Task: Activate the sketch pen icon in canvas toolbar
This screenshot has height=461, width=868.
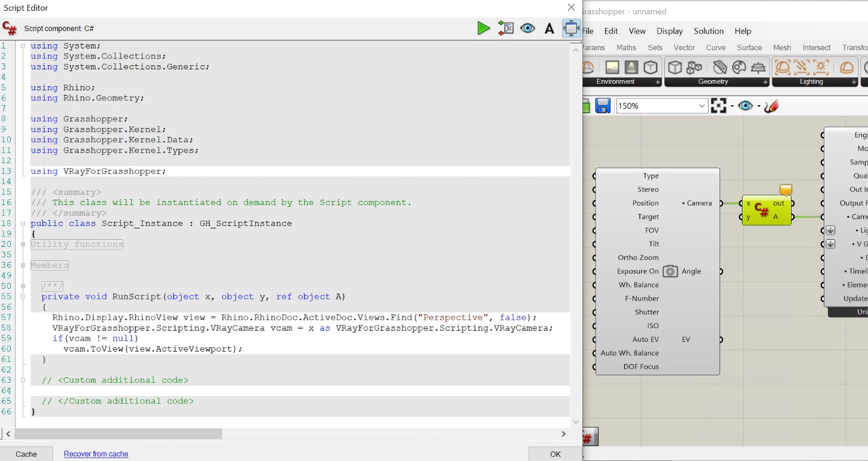Action: (x=771, y=106)
